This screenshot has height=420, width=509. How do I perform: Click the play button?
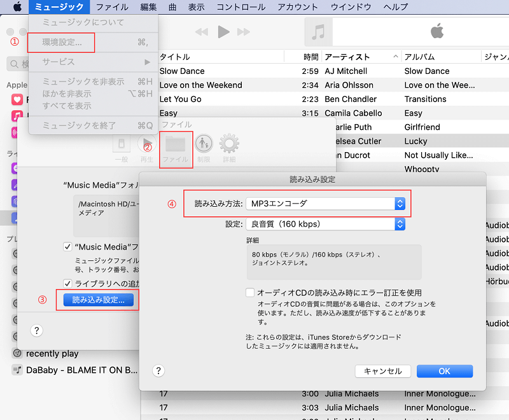224,32
